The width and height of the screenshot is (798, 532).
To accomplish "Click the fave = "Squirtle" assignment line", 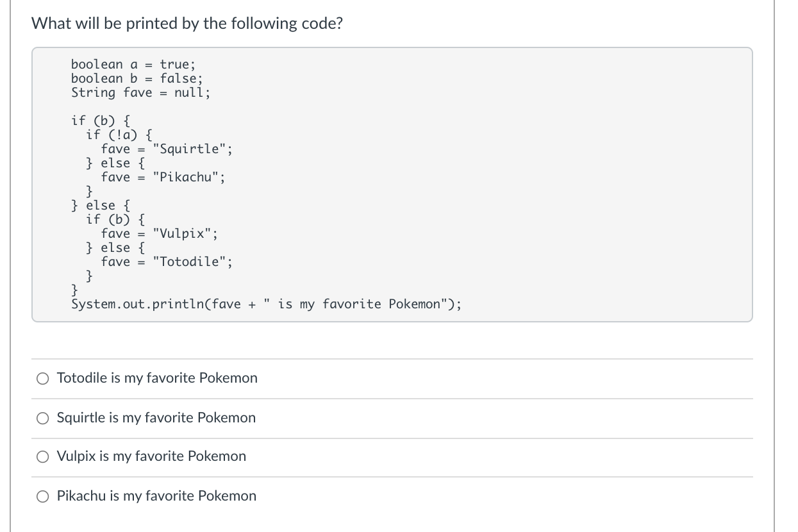I will click(x=167, y=149).
